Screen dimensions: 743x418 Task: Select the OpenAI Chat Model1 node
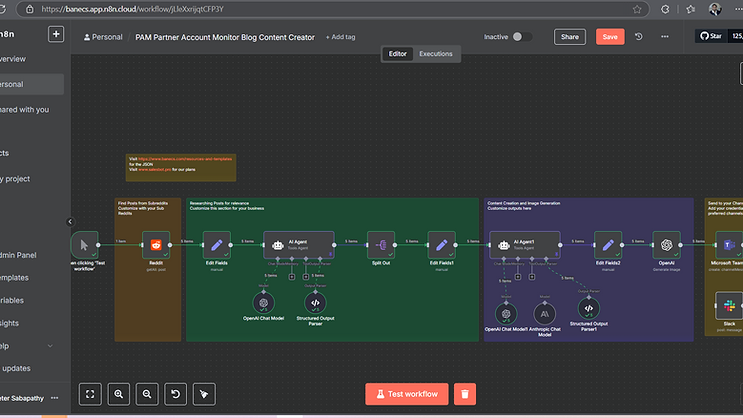pos(506,314)
